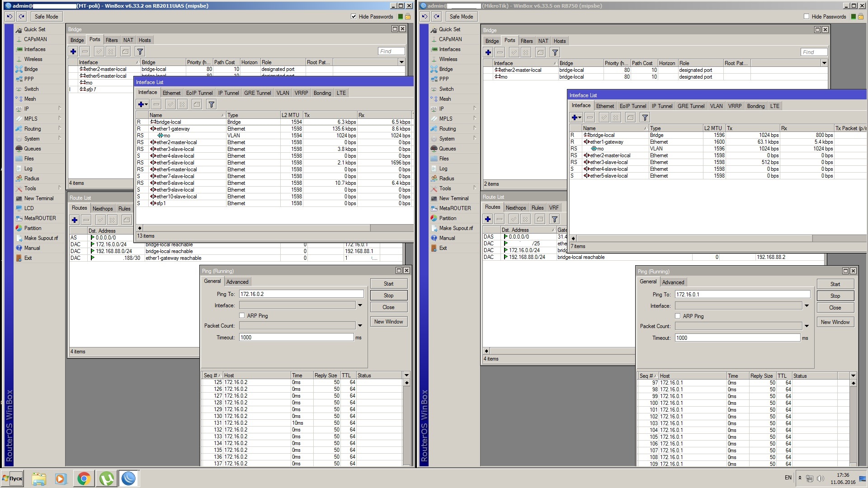This screenshot has height=488, width=868.
Task: Tick ARP Ping in the left Ping window
Action: tap(242, 316)
